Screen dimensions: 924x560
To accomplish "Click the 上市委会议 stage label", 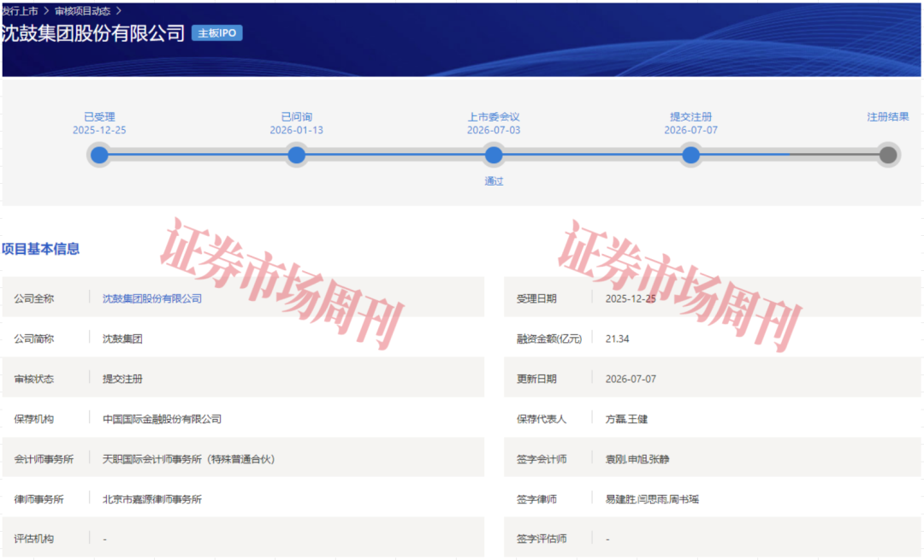I will click(494, 116).
